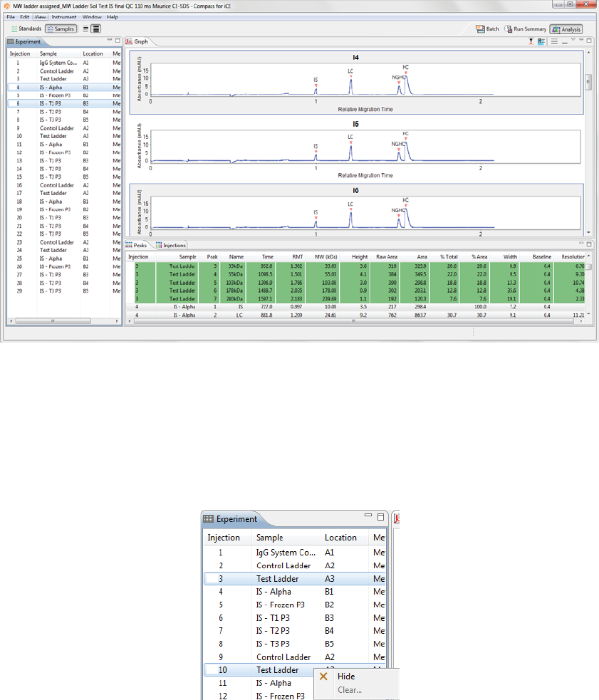This screenshot has height=700, width=599.
Task: Maximize the Graph pane
Action: tap(589, 40)
